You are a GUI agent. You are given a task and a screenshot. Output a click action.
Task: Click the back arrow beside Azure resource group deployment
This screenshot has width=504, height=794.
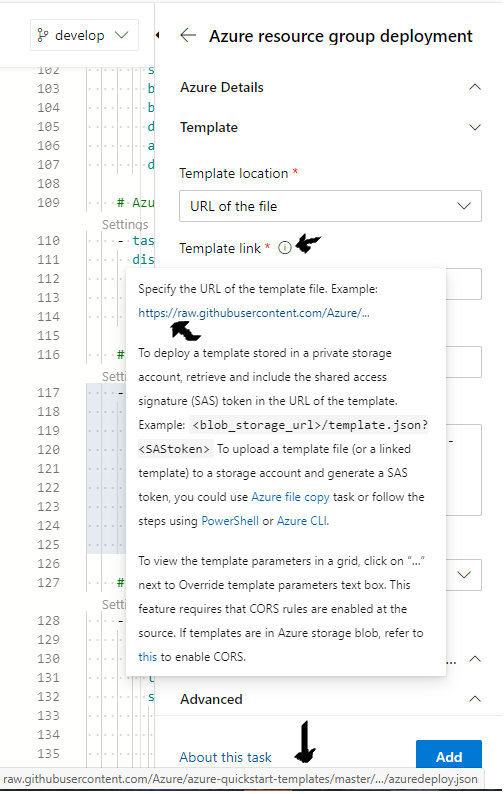pos(188,35)
